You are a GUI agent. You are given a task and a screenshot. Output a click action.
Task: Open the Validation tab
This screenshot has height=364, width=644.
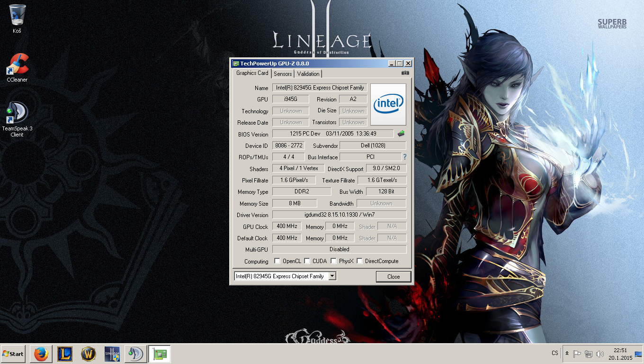coord(308,74)
